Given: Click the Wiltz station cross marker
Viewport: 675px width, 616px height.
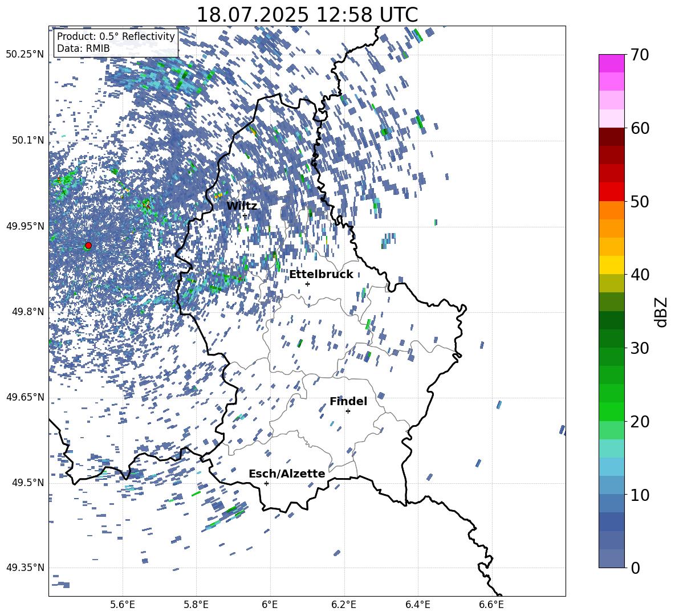Looking at the screenshot, I should (x=245, y=216).
